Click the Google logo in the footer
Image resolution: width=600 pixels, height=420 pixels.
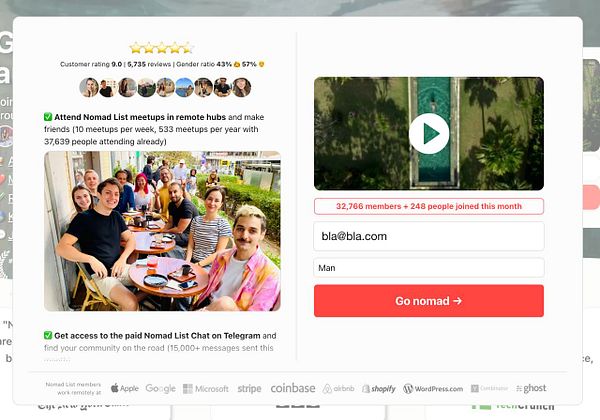click(160, 389)
